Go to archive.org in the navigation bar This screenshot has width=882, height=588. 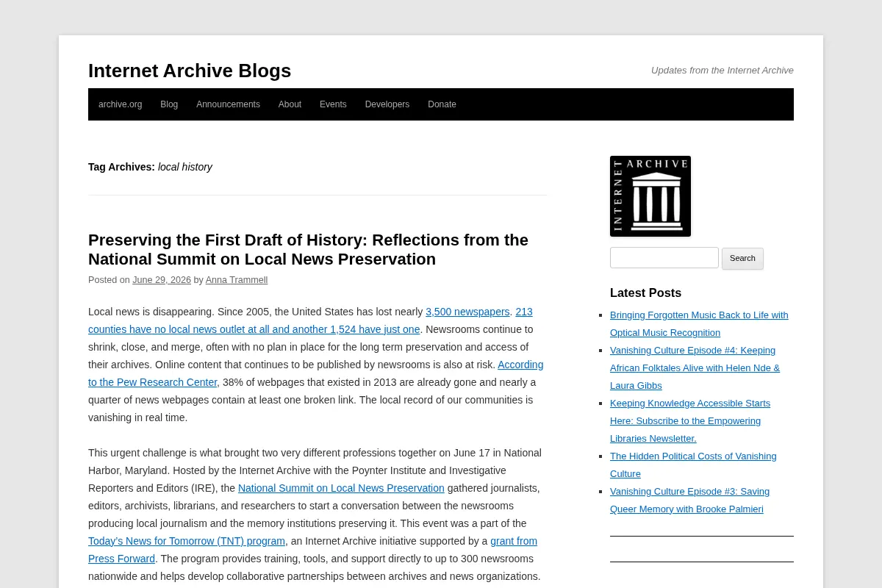(121, 104)
